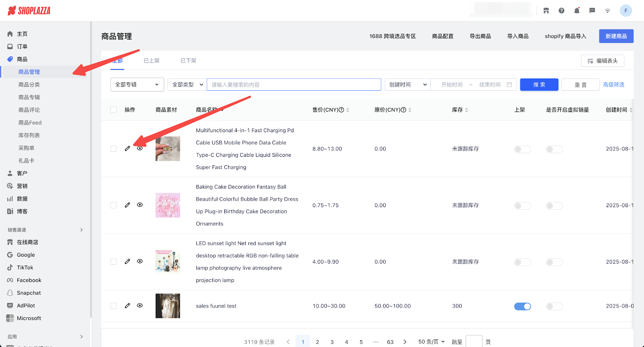644x347 pixels.
Task: Open the store icon in header
Action: tap(546, 11)
